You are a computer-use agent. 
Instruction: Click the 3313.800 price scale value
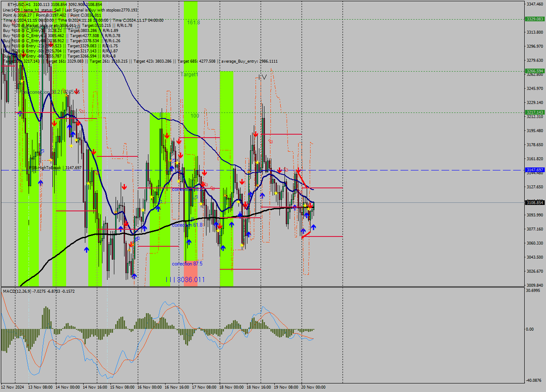pyautogui.click(x=535, y=32)
